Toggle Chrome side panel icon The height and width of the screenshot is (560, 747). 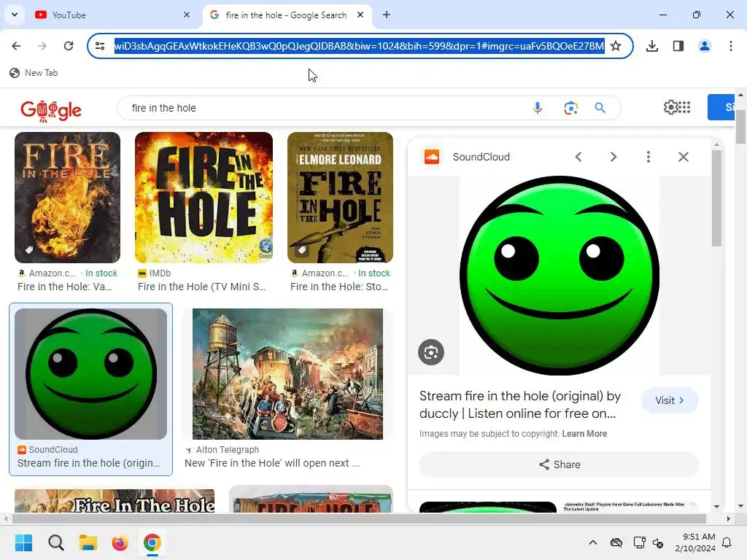678,46
